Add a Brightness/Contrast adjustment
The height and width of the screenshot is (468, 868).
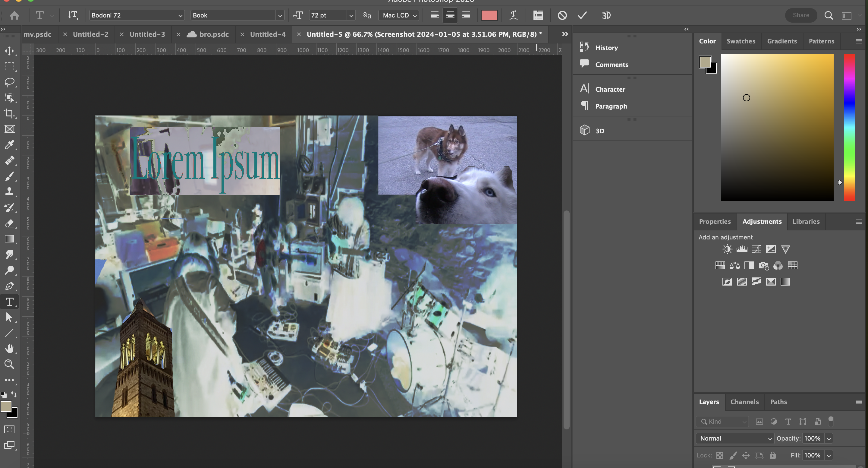727,249
